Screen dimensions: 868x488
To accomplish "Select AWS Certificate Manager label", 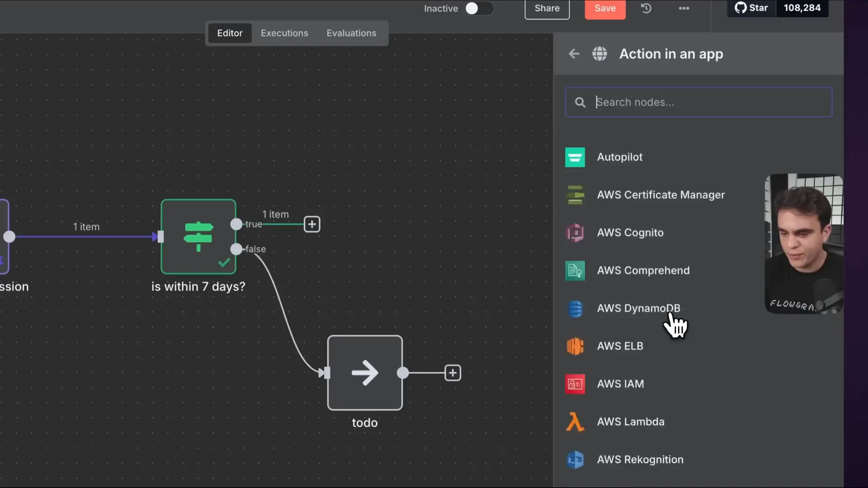I will pos(661,195).
